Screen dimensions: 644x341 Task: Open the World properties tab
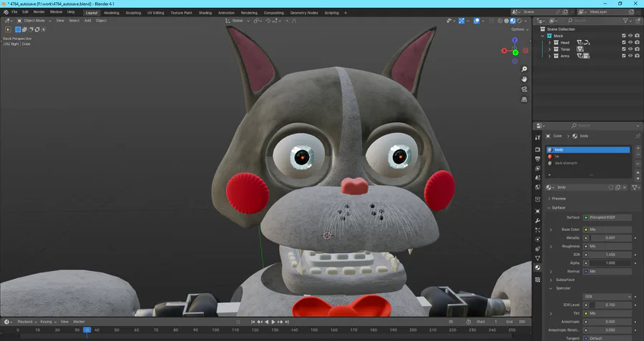pos(537,187)
